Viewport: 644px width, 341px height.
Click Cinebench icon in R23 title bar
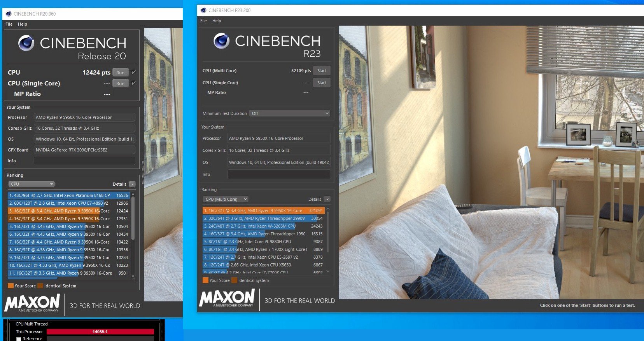coord(203,10)
